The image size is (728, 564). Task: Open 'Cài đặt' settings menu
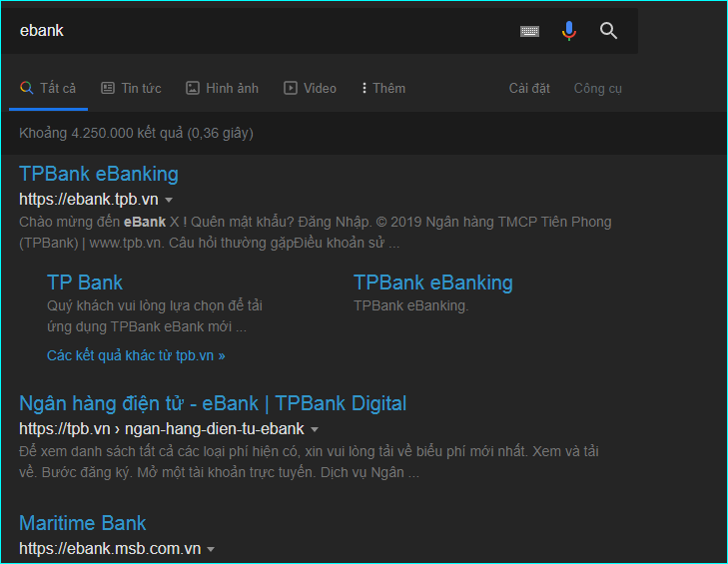coord(529,88)
